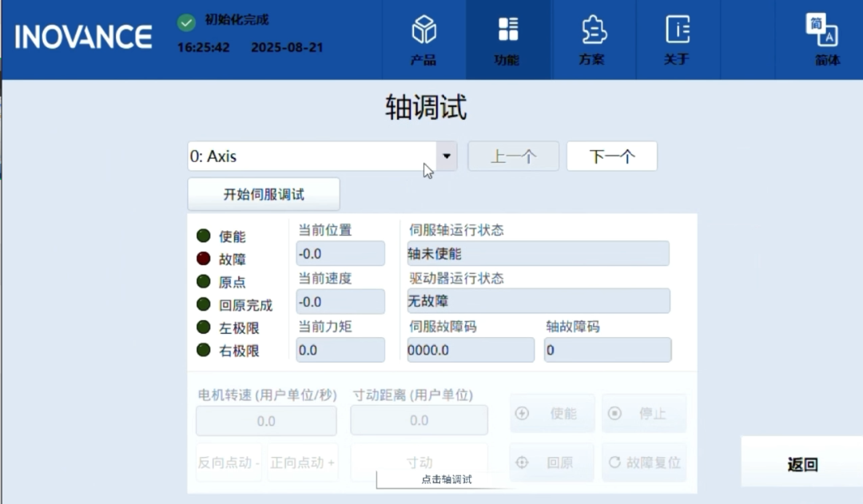863x504 pixels.
Task: Click the 原点 indicator light
Action: pyautogui.click(x=204, y=282)
